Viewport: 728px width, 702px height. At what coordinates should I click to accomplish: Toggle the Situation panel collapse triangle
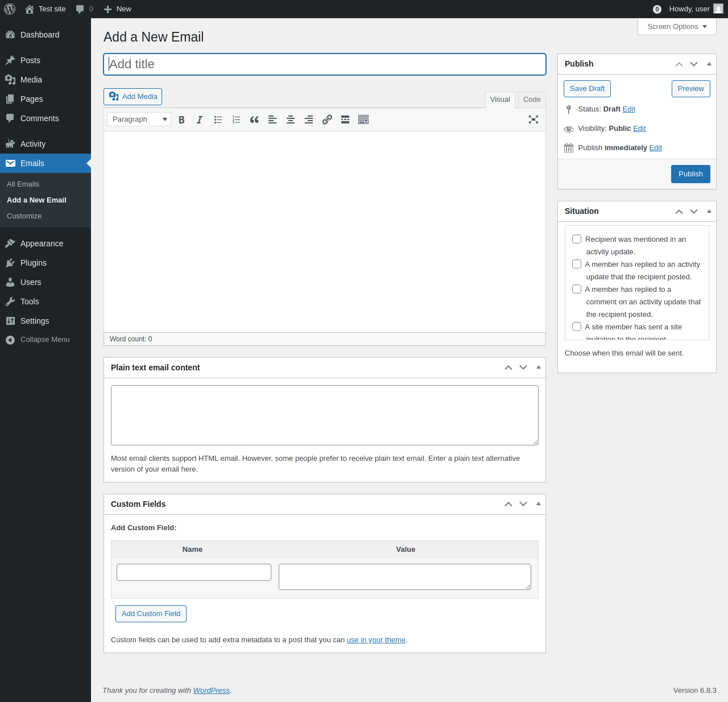(709, 211)
